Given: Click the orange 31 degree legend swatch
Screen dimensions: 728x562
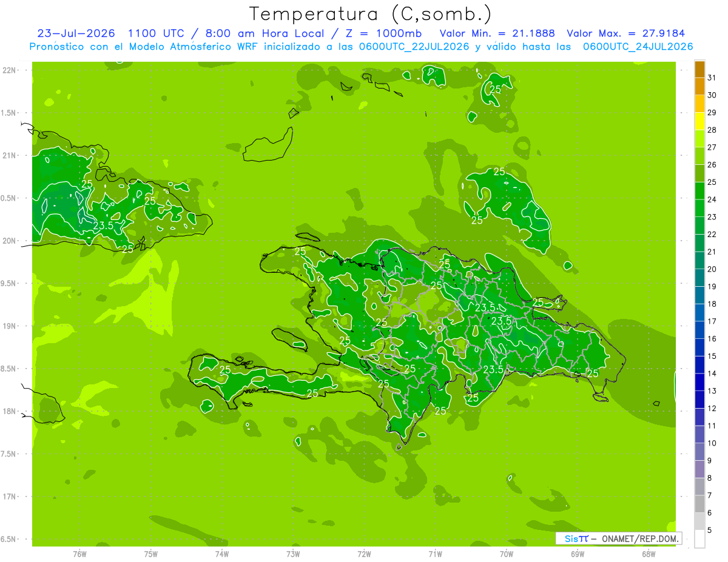Looking at the screenshot, I should click(699, 70).
